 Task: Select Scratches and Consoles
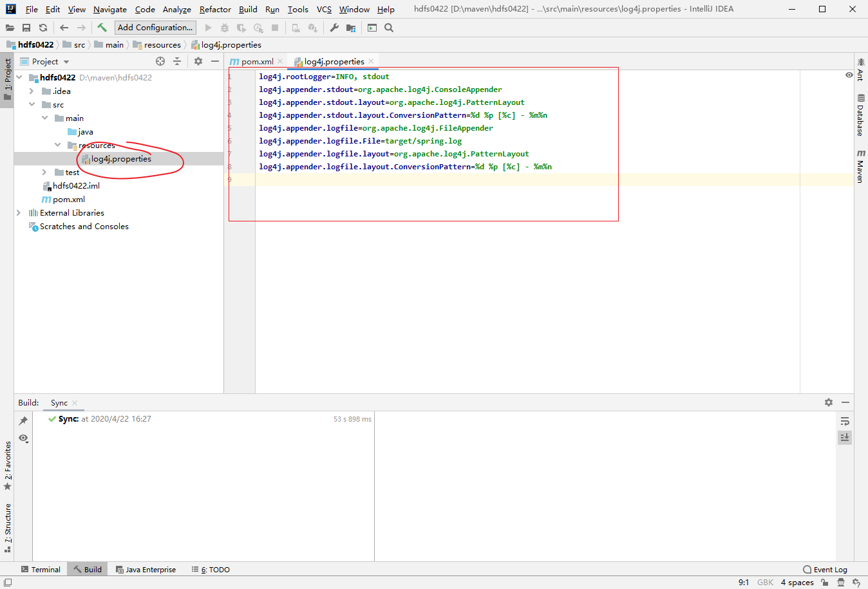coord(84,226)
